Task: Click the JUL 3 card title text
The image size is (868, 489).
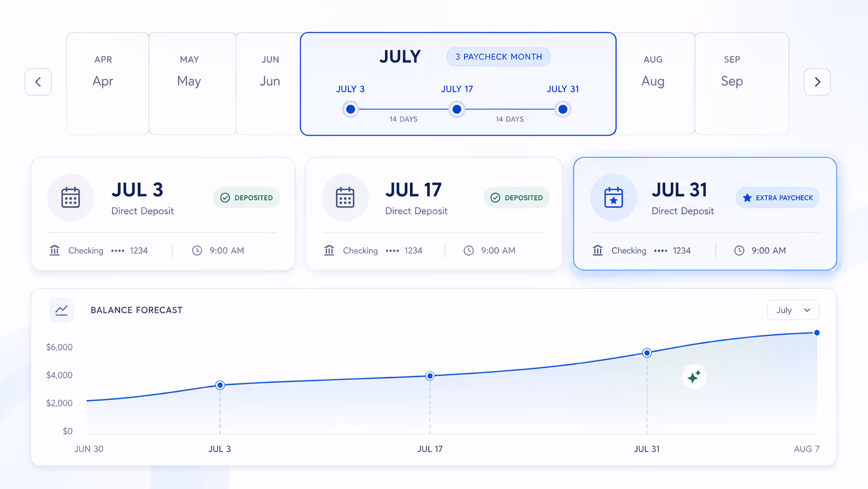Action: pos(137,190)
